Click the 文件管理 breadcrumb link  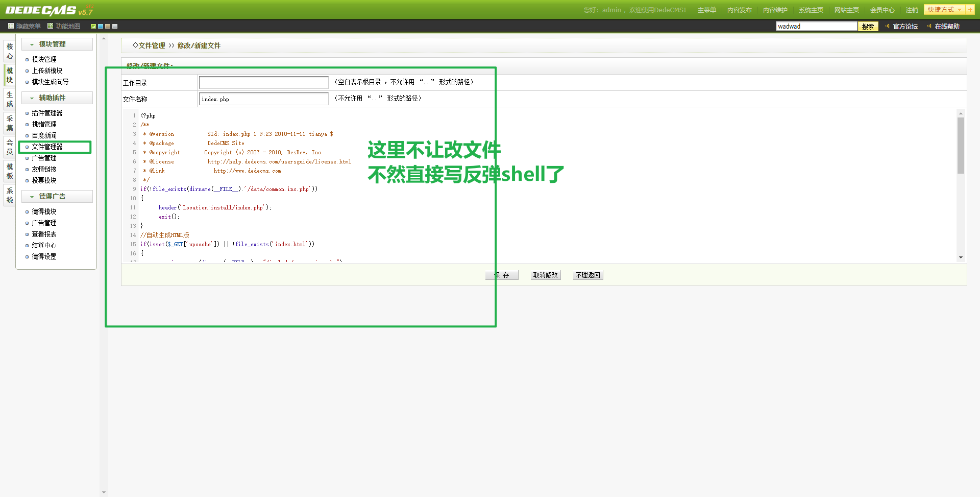pos(152,45)
